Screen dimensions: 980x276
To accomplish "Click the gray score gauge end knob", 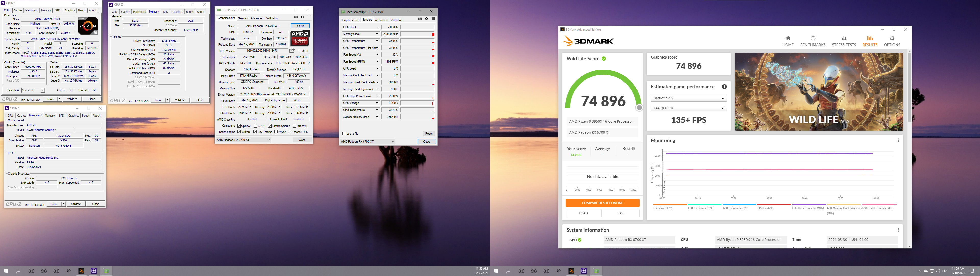I will pyautogui.click(x=639, y=108).
